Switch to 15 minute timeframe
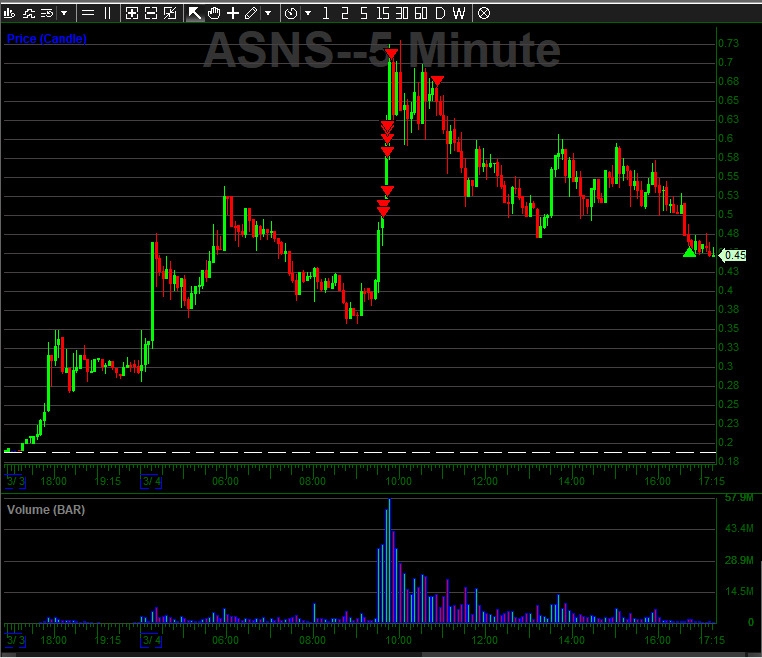 pos(382,13)
